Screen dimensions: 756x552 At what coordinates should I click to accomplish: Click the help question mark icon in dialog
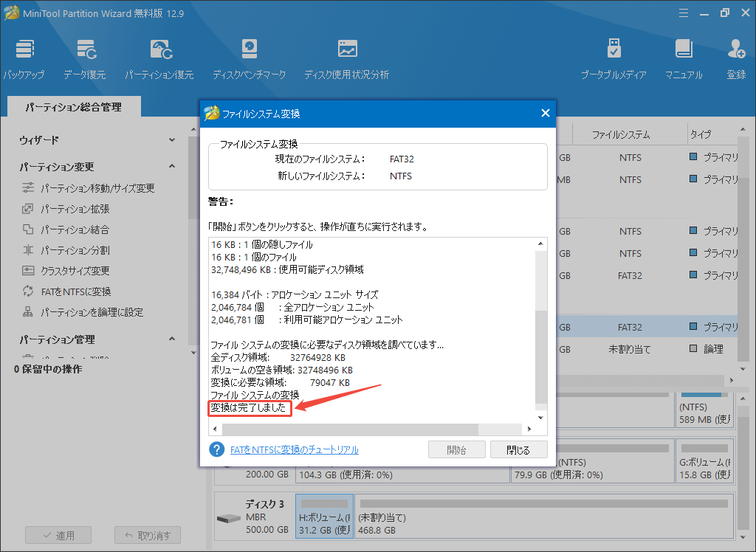216,449
